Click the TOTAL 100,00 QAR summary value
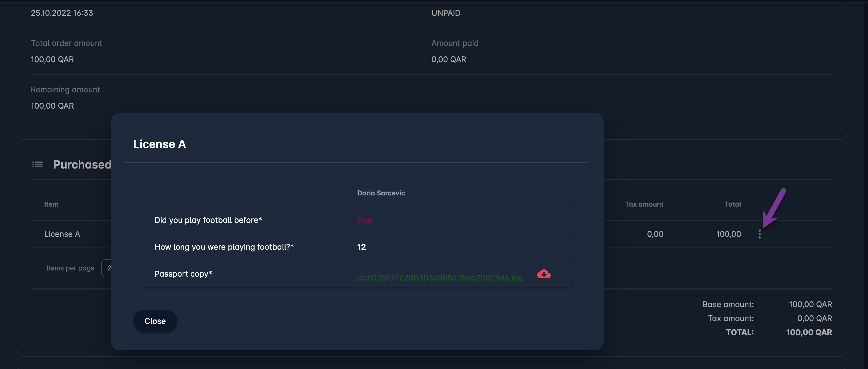 click(809, 332)
